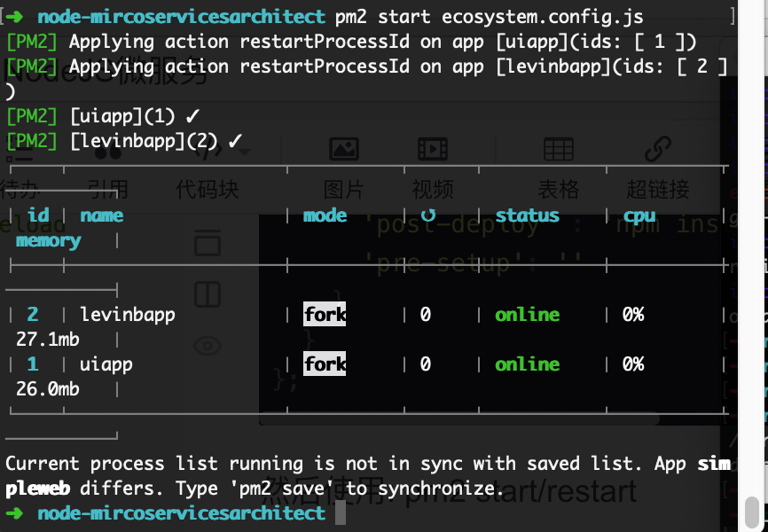Screen dimensions: 768x532
Task: Click the 'uiapp' name cell in table
Action: tap(106, 365)
